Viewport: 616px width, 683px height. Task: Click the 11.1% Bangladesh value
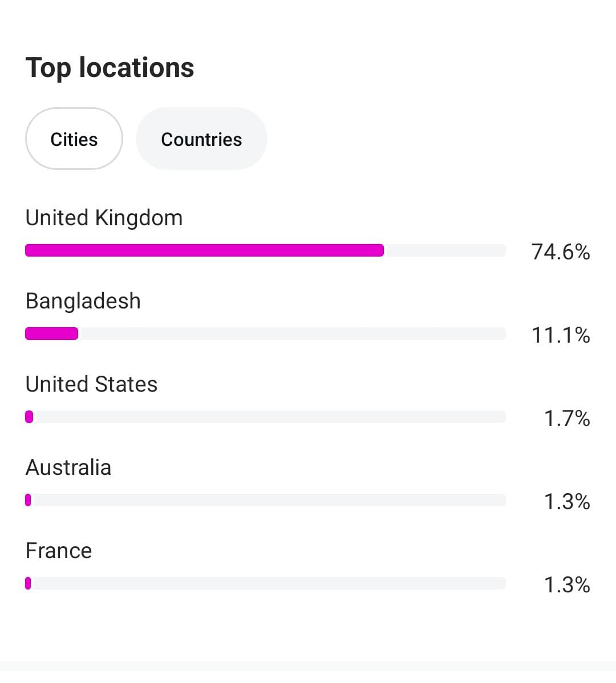[x=561, y=335]
